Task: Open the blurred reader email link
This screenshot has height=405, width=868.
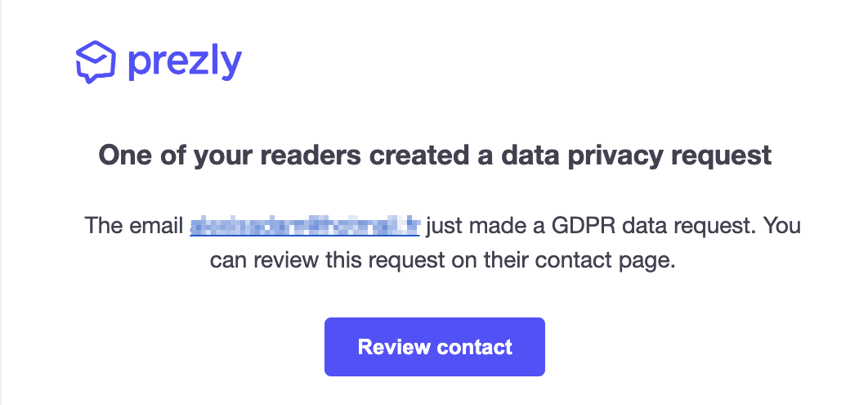Action: pyautogui.click(x=304, y=226)
